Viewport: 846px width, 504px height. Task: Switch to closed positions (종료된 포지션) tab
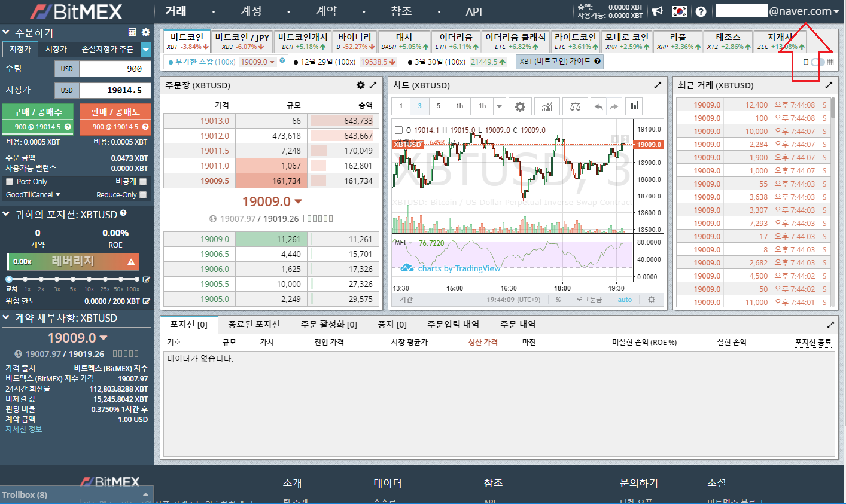[254, 324]
